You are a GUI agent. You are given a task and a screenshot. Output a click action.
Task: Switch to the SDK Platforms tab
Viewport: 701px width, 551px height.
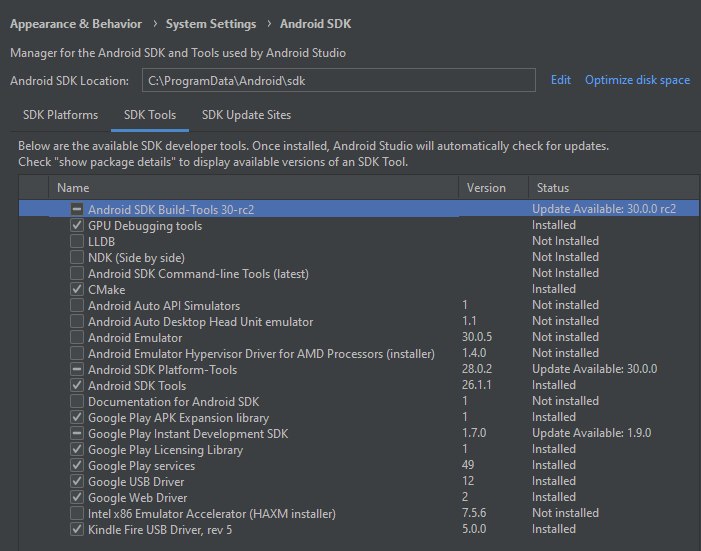(60, 115)
